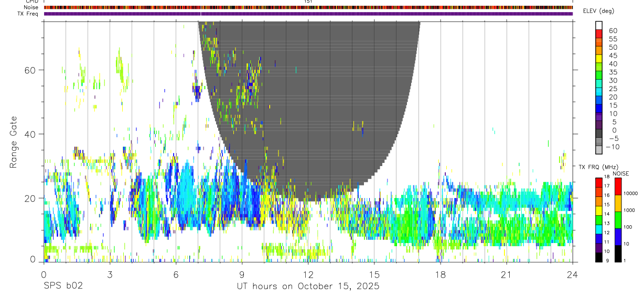This screenshot has width=644, height=297.
Task: Click the '55' label on ELEV legend
Action: pyautogui.click(x=613, y=39)
